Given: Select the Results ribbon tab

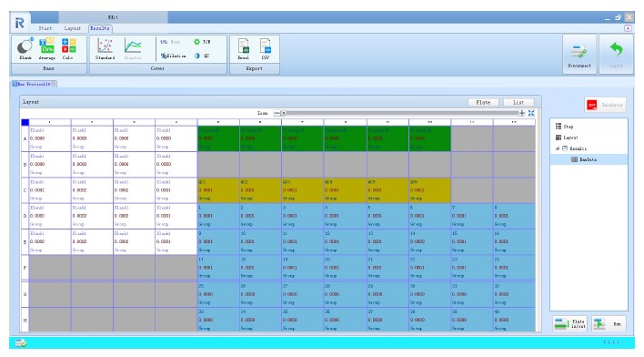Looking at the screenshot, I should point(100,28).
